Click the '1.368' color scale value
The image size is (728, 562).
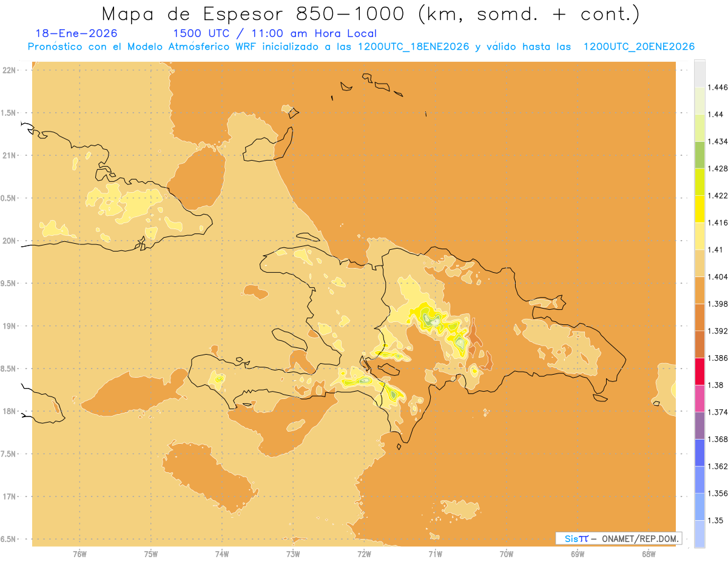click(x=718, y=440)
